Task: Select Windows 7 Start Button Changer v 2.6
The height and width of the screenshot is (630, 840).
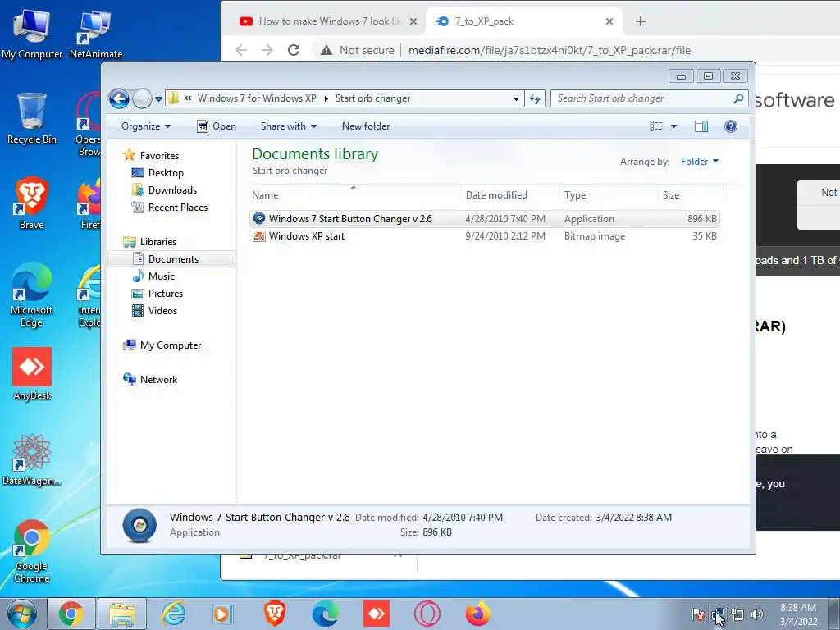Action: click(485, 218)
